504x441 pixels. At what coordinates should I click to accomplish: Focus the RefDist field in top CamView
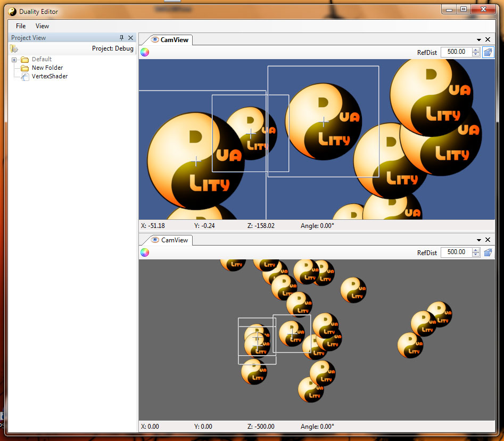(x=457, y=52)
